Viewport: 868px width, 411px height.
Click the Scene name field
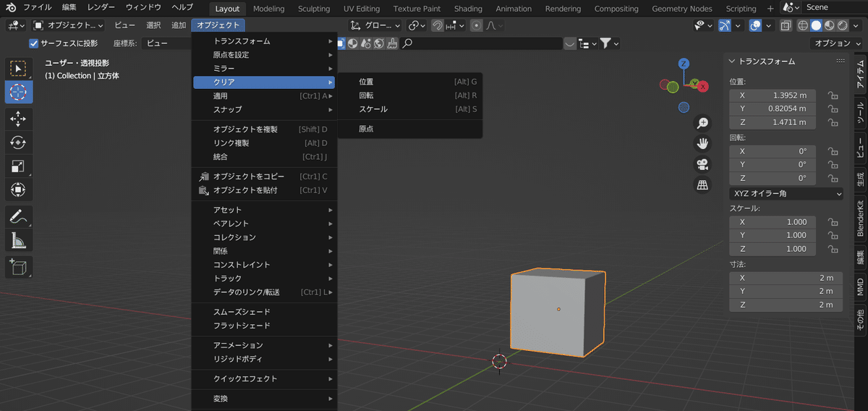835,8
